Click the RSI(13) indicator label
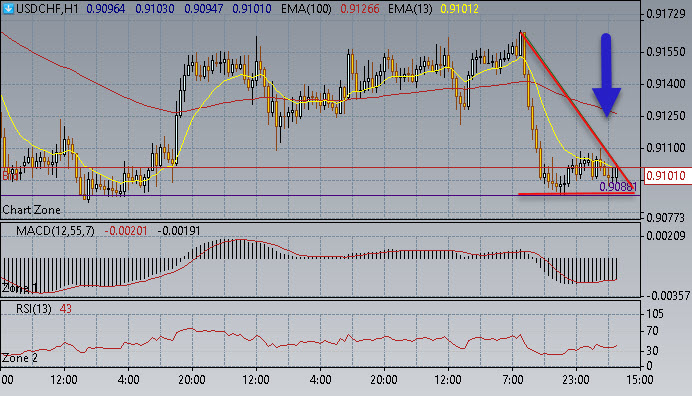Image resolution: width=692 pixels, height=396 pixels. point(34,309)
